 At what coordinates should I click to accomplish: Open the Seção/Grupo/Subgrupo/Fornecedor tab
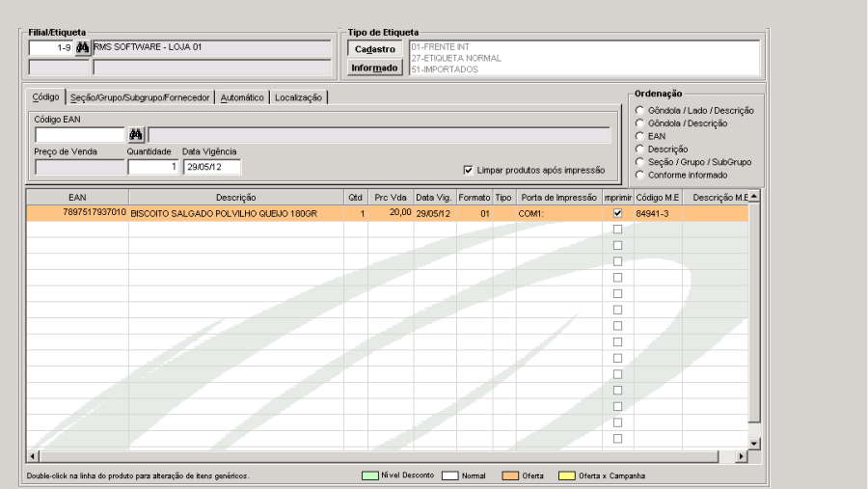tap(140, 97)
